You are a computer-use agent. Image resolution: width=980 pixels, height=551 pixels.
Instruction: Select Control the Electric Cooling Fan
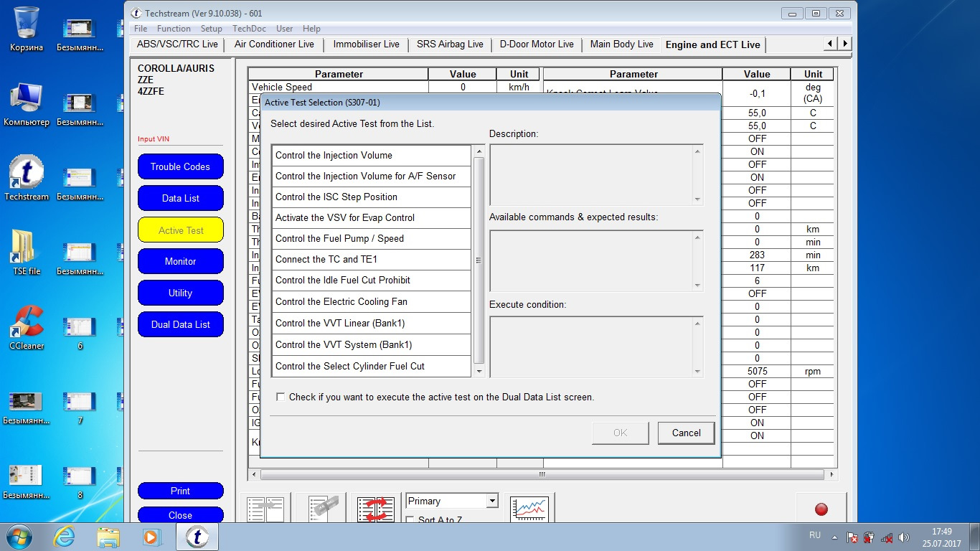pos(372,301)
